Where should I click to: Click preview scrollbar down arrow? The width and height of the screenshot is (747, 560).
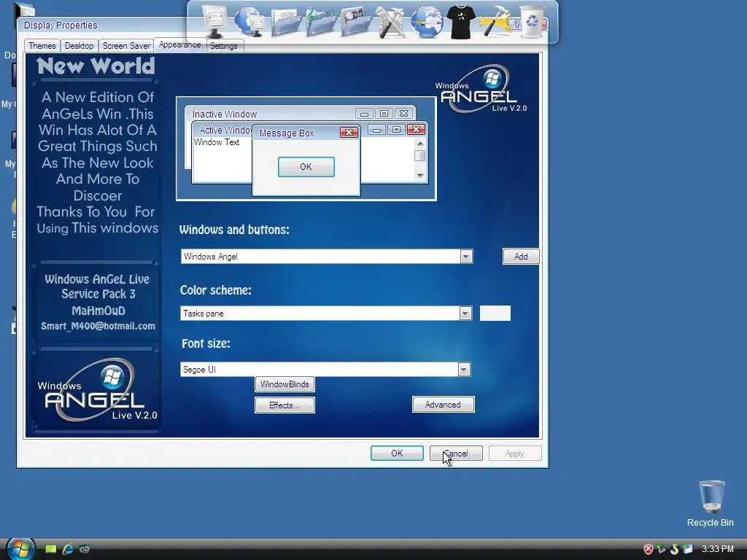pyautogui.click(x=420, y=176)
